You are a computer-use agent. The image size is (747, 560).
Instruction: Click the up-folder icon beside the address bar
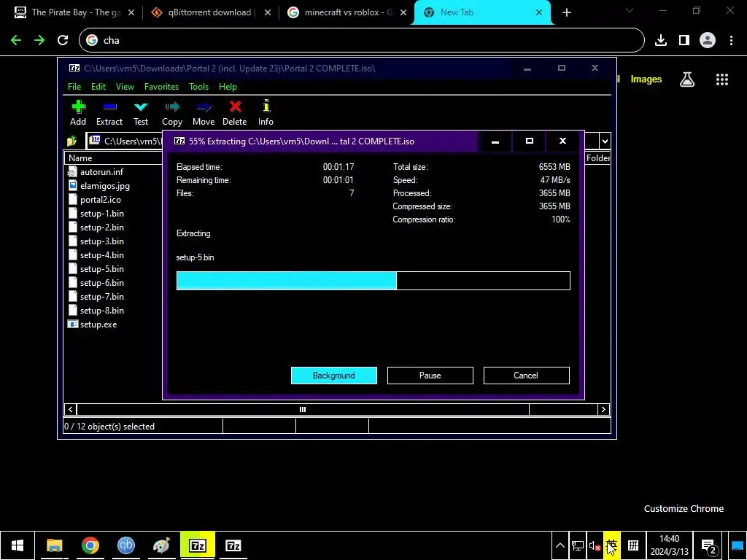(72, 141)
